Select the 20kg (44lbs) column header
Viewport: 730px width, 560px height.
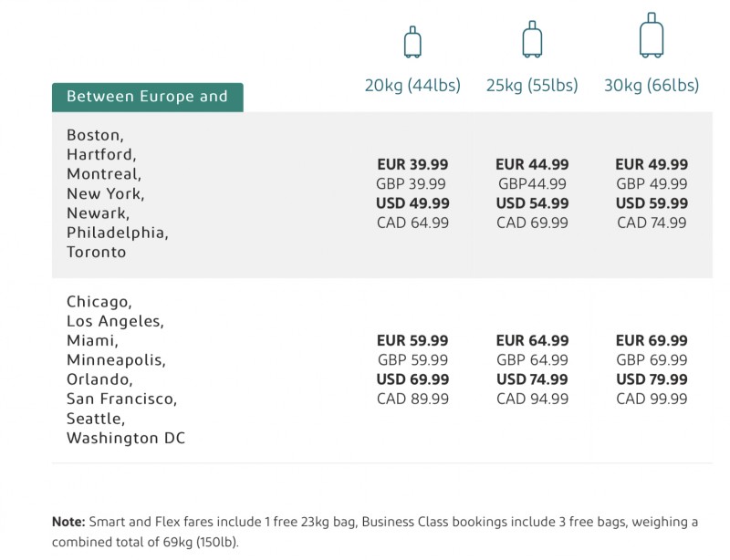412,86
